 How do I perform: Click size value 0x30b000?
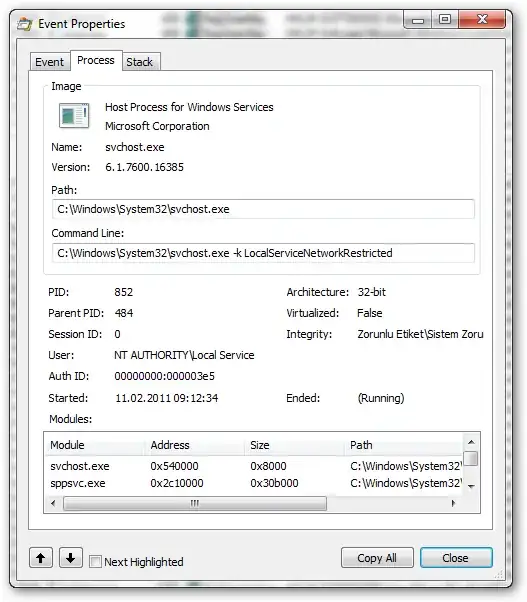tap(274, 483)
